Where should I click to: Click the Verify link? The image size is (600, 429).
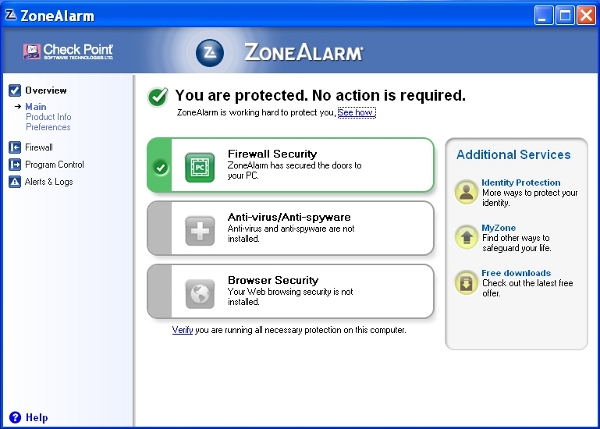pyautogui.click(x=182, y=330)
